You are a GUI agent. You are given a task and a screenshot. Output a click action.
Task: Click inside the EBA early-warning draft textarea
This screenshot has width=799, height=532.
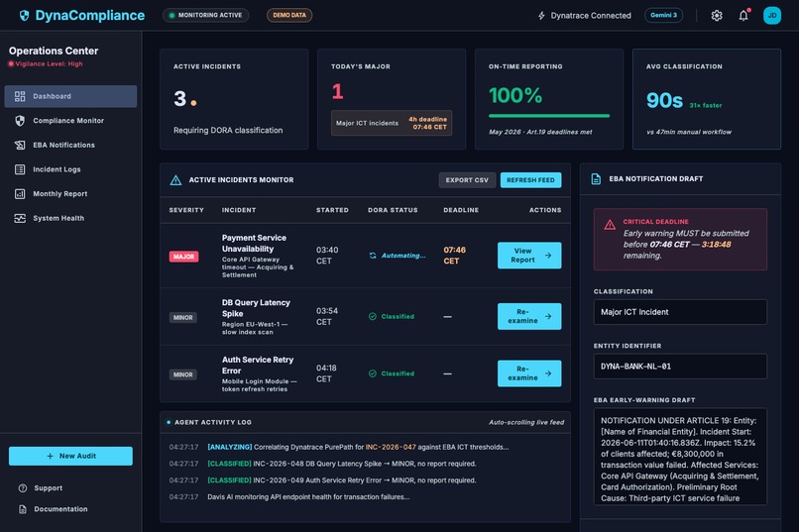tap(680, 457)
